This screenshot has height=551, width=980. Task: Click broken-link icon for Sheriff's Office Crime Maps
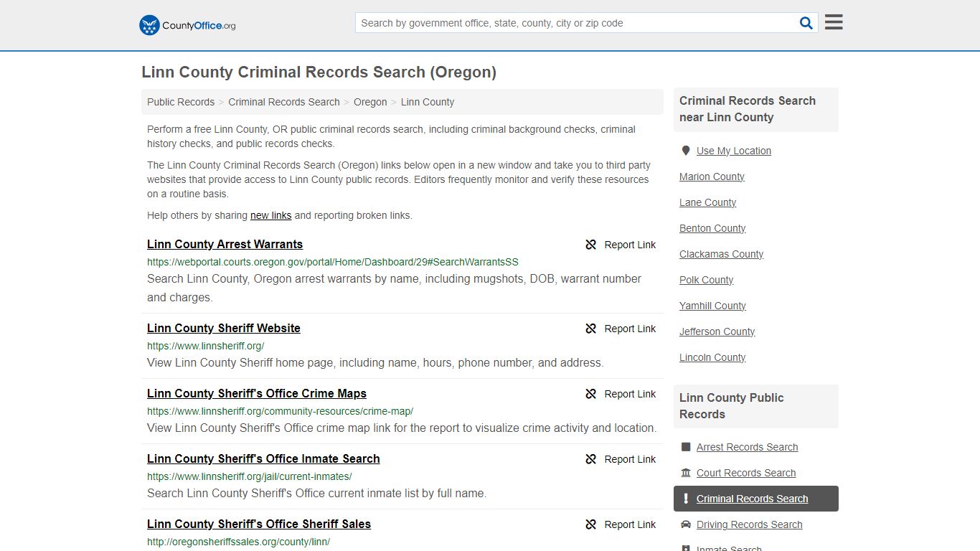591,394
